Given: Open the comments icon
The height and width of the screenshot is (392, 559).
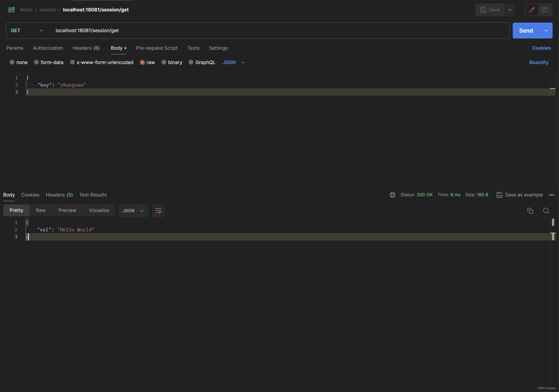Looking at the screenshot, I should click(545, 10).
